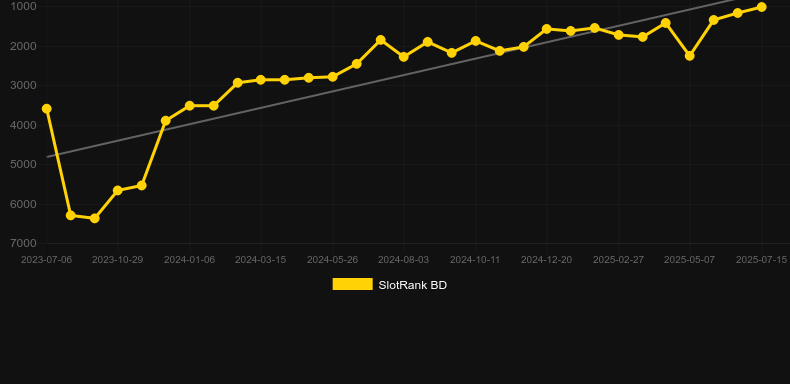Viewport: 790px width, 384px height.
Task: Click the data point above 2024-05-26
Action: (x=333, y=77)
